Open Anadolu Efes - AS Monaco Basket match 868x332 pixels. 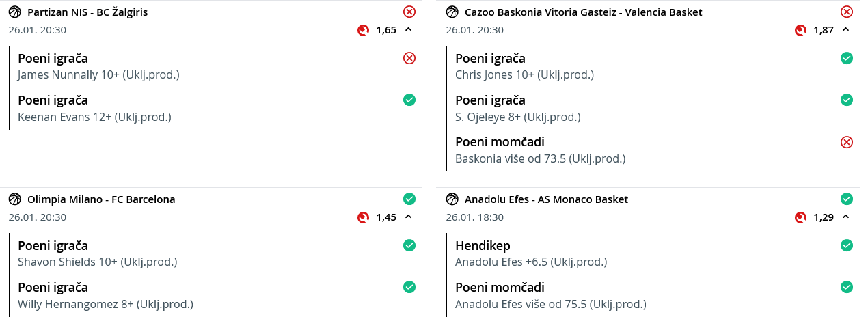coord(546,199)
